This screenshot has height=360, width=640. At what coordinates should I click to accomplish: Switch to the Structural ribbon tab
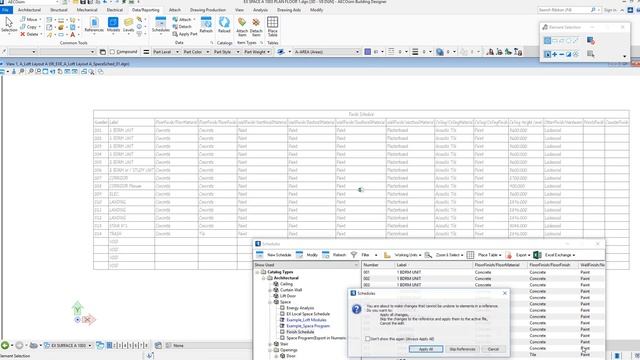click(x=59, y=10)
